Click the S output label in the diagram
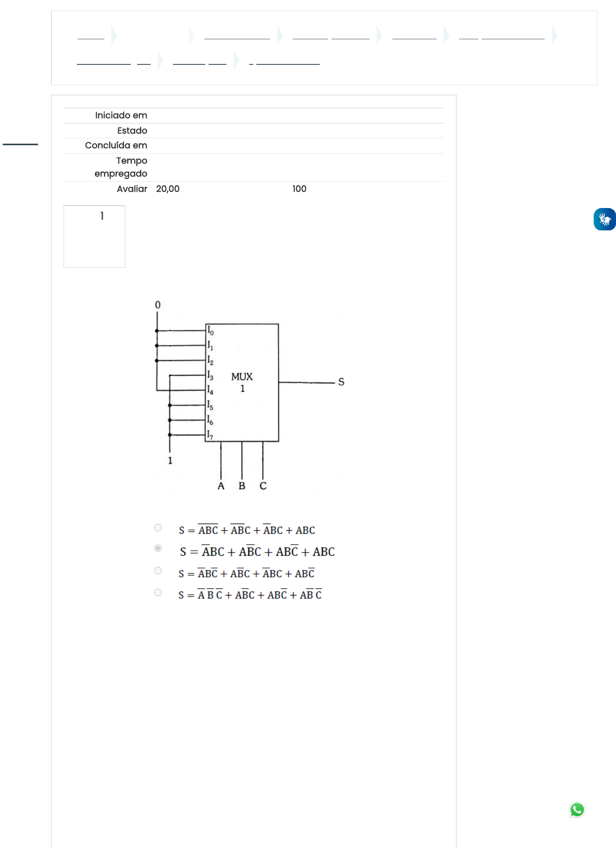Screen dimensions: 616x849 341,382
